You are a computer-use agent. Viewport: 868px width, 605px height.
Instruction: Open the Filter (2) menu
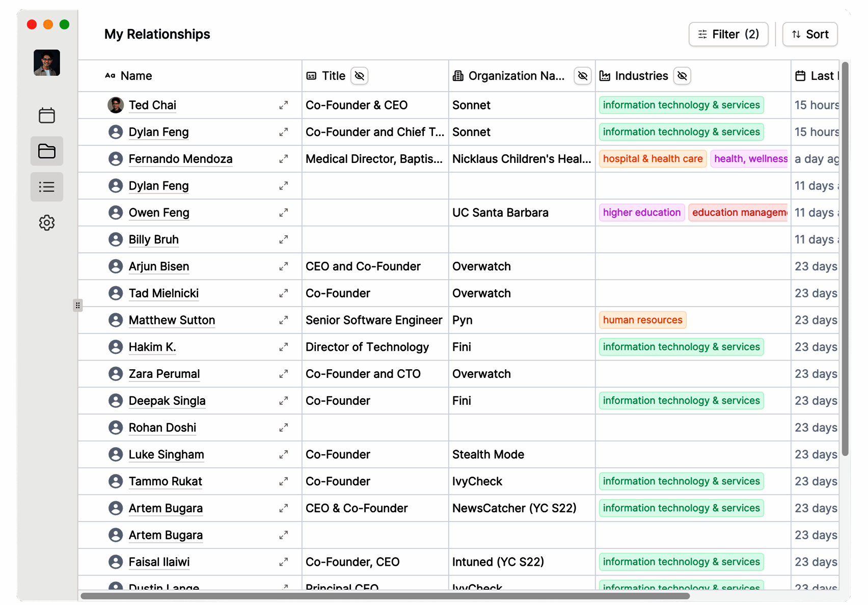(728, 34)
